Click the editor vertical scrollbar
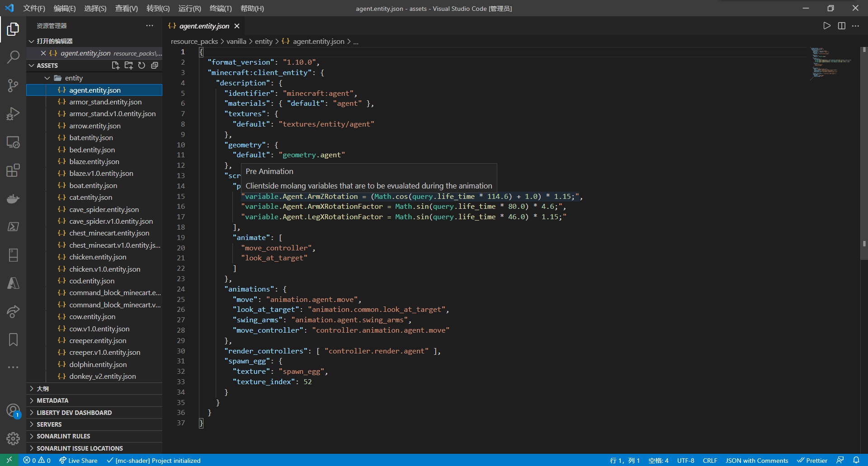The width and height of the screenshot is (868, 466). click(x=864, y=154)
